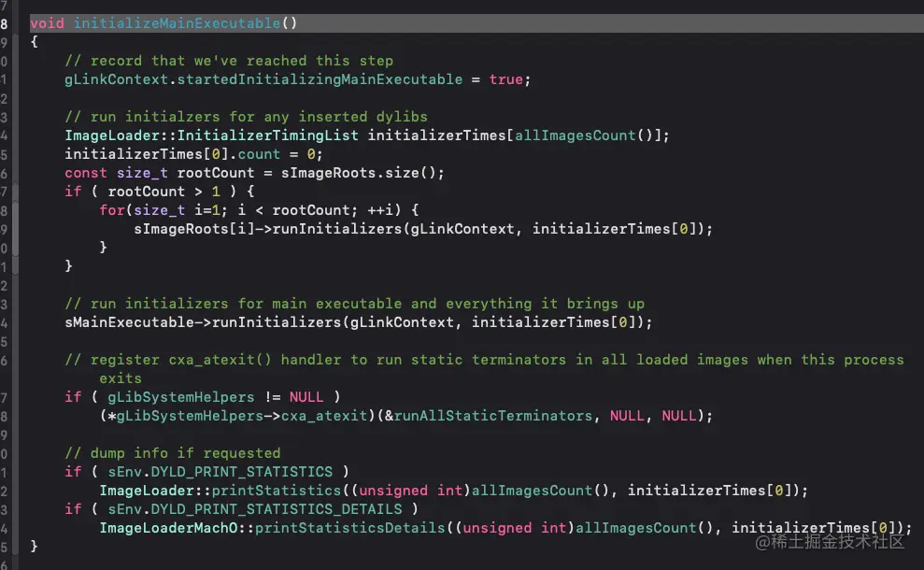Click the count member in initializerTimes[0].count
The height and width of the screenshot is (570, 924).
pyautogui.click(x=259, y=154)
